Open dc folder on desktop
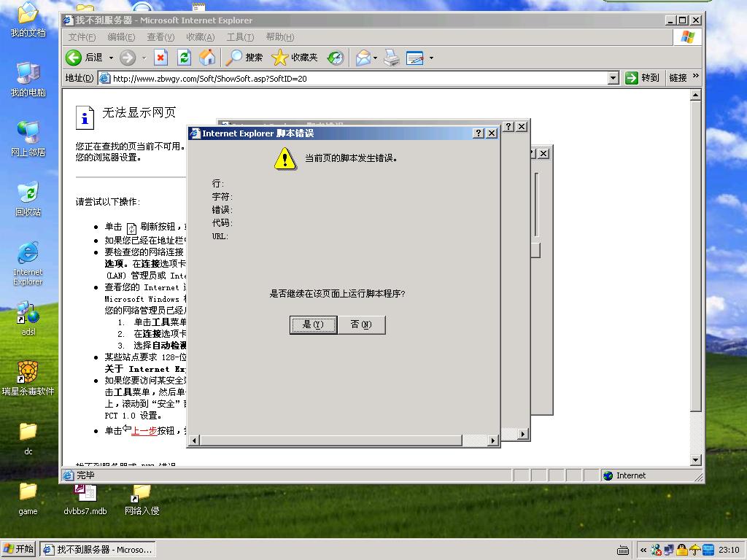This screenshot has width=747, height=560. [28, 438]
